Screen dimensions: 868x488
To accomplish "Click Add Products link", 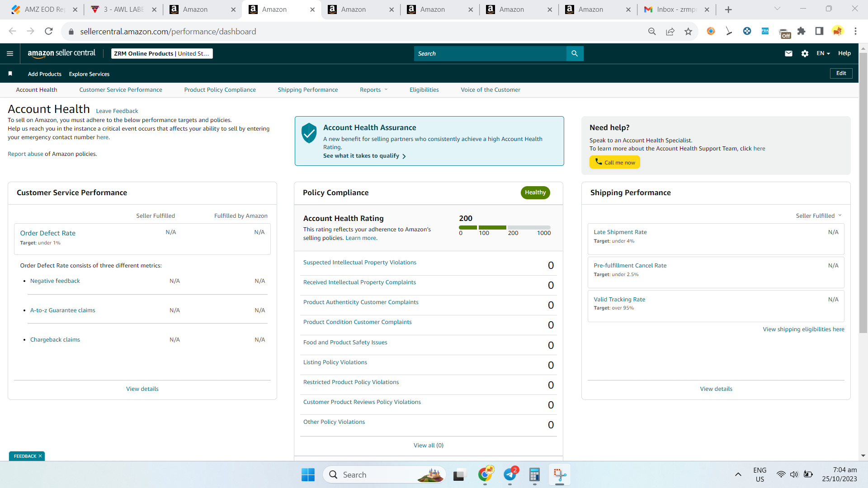I will (45, 74).
